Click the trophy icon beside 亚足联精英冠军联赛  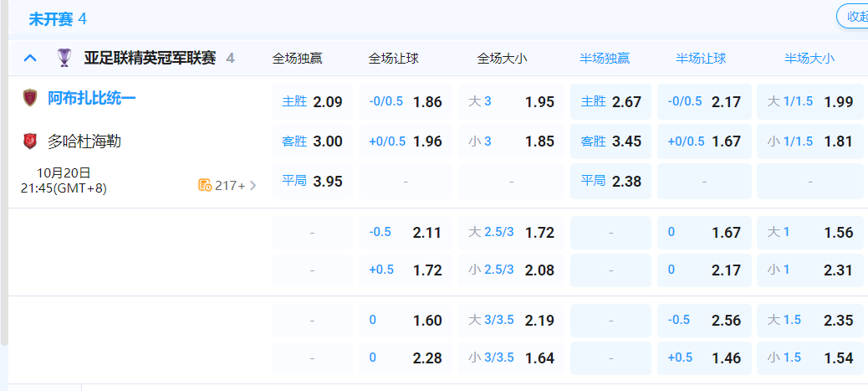tap(64, 58)
